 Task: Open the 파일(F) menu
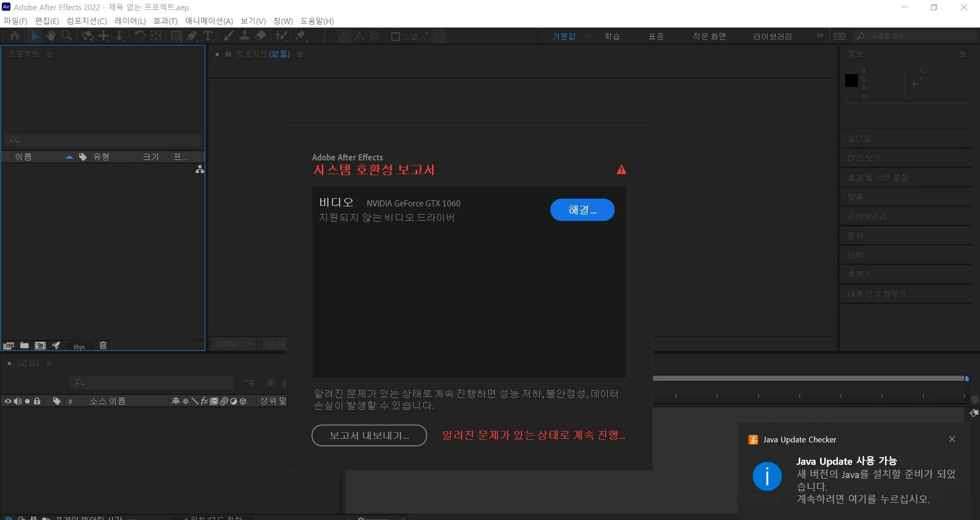tap(15, 21)
